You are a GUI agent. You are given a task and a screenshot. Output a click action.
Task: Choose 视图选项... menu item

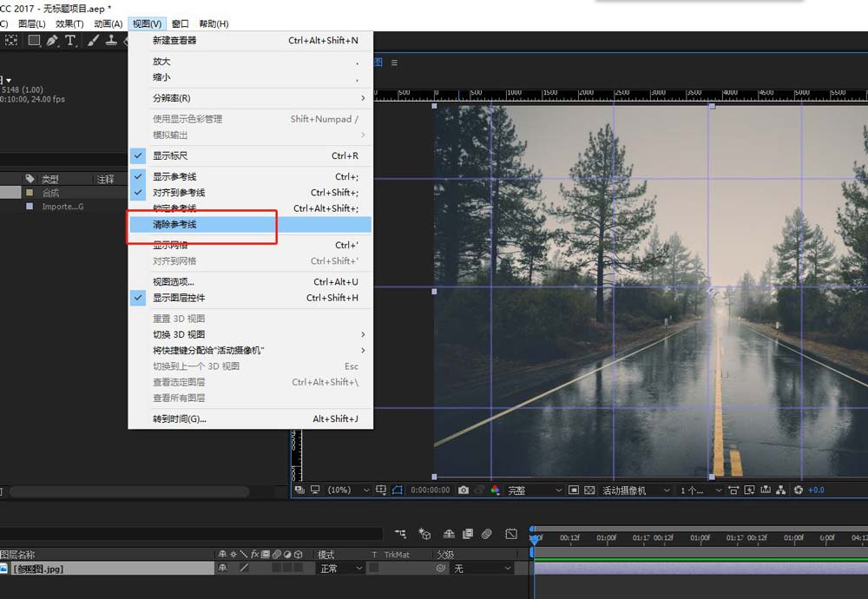(x=251, y=282)
